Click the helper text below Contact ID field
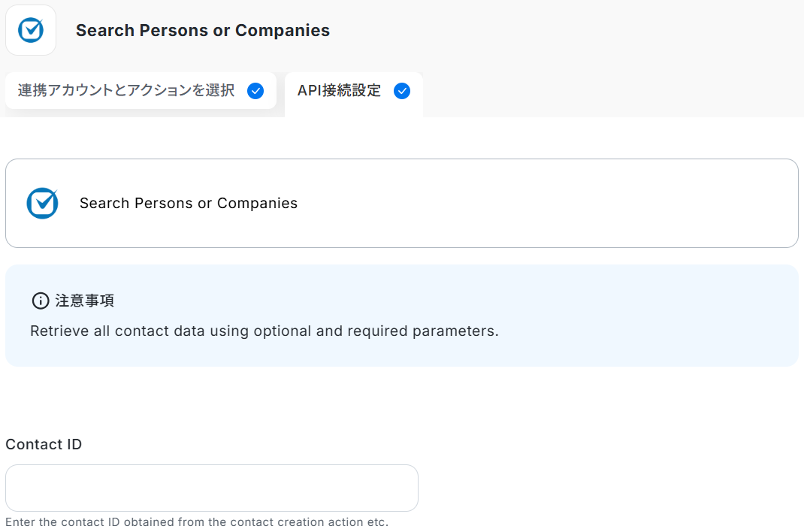Screen dimensions: 804x532 point(197,521)
